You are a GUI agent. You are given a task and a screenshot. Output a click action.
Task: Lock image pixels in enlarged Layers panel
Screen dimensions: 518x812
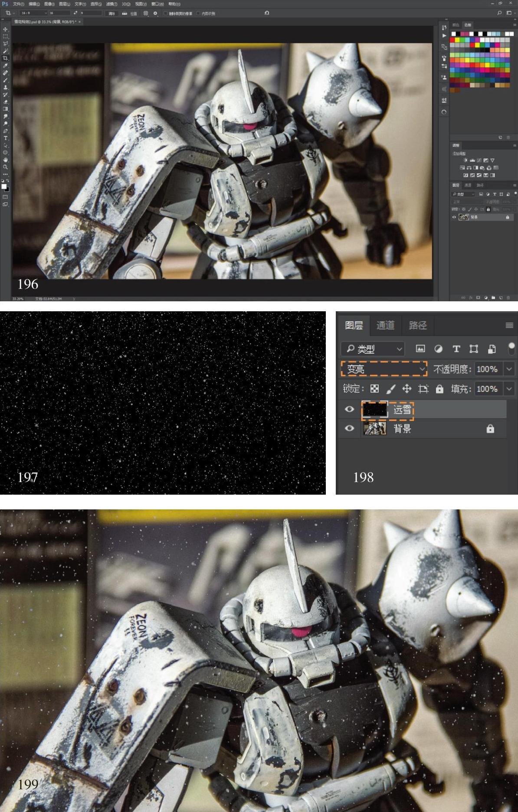pyautogui.click(x=390, y=389)
